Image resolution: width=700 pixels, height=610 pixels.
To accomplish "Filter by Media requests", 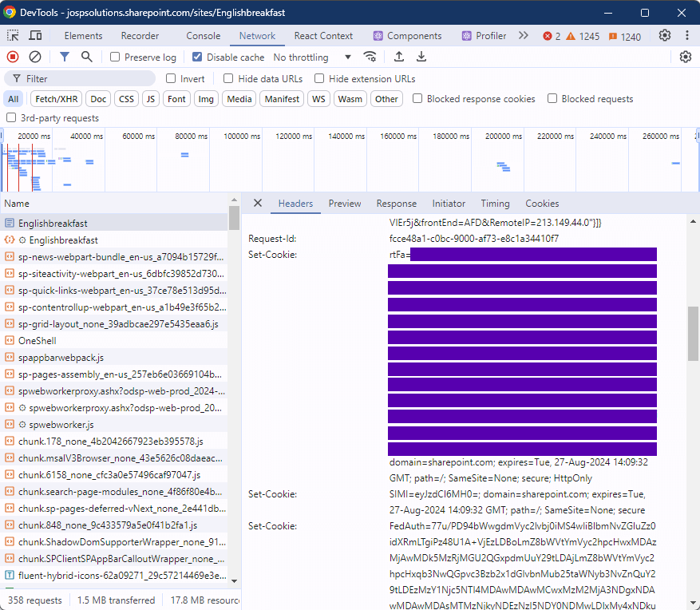I will (x=239, y=99).
